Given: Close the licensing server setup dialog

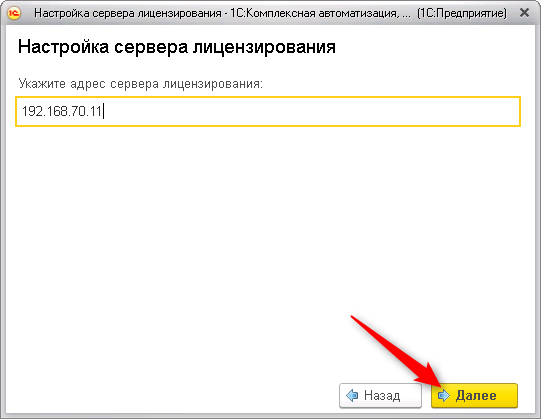Looking at the screenshot, I should coord(524,13).
